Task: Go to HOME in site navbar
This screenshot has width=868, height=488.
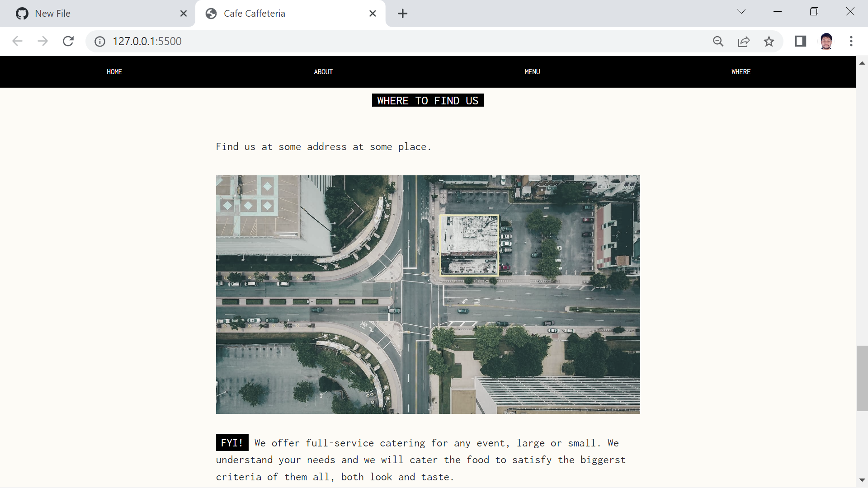Action: tap(114, 72)
